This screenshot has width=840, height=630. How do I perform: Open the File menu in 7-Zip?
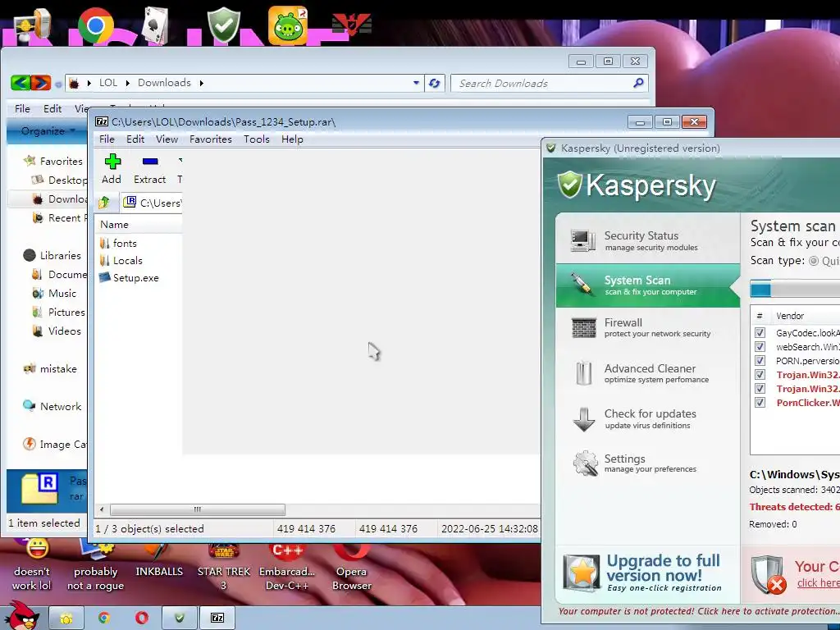(x=107, y=139)
